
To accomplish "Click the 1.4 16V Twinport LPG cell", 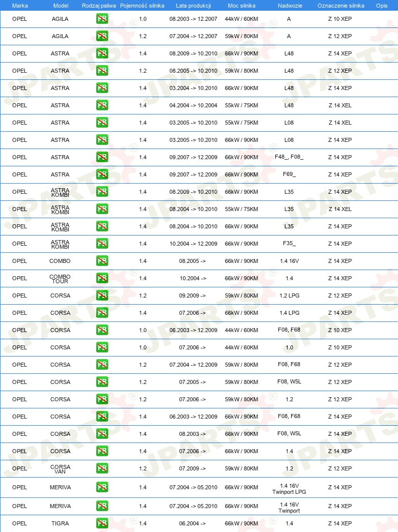I will coord(289,489).
